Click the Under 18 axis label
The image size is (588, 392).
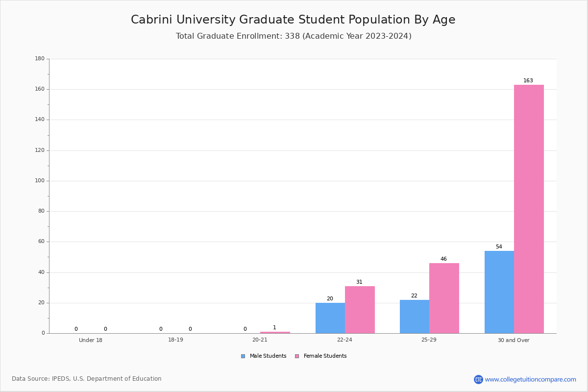click(x=91, y=340)
